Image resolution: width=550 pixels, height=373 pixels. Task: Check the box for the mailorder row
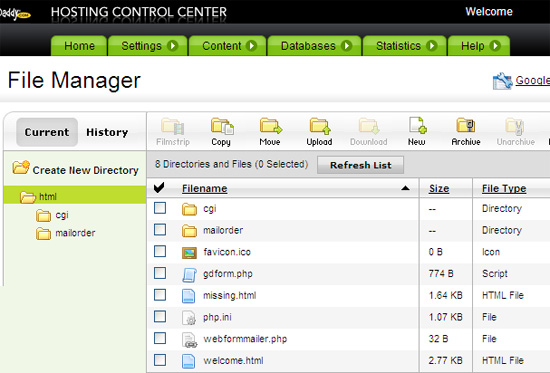[160, 230]
